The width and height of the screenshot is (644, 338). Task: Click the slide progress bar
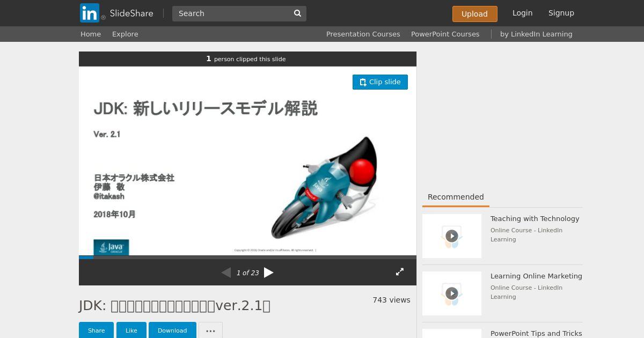click(x=247, y=258)
